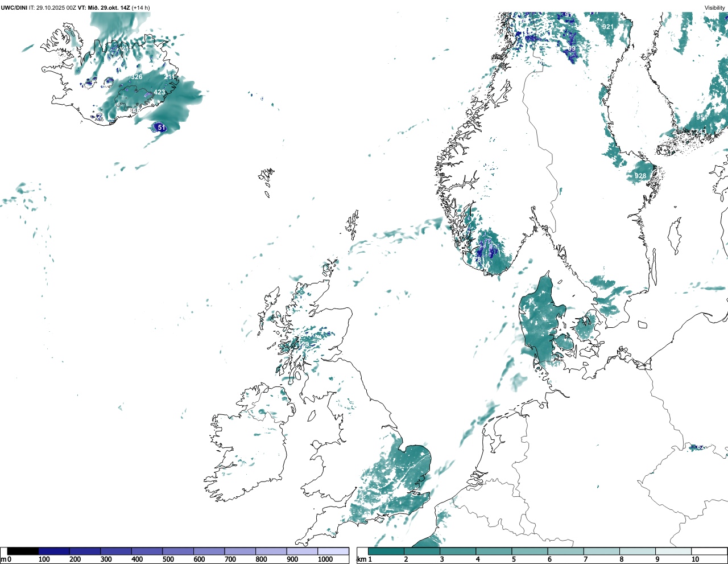Click the 400–500 m legend swatch
Screen dimensions: 728x564
click(147, 551)
